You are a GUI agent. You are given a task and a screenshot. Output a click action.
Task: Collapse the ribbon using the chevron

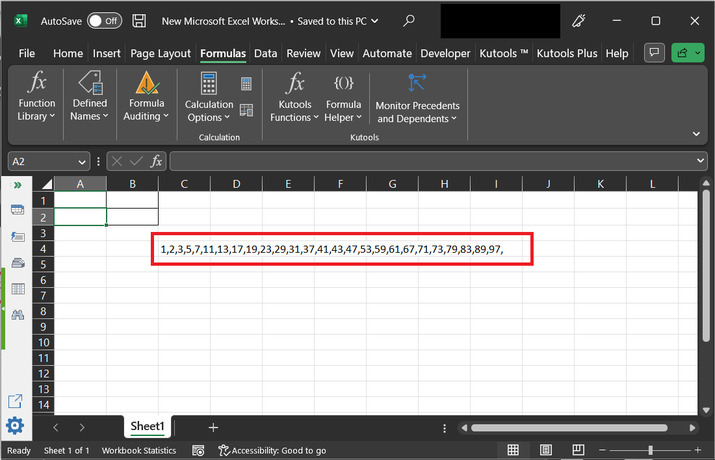click(x=696, y=134)
